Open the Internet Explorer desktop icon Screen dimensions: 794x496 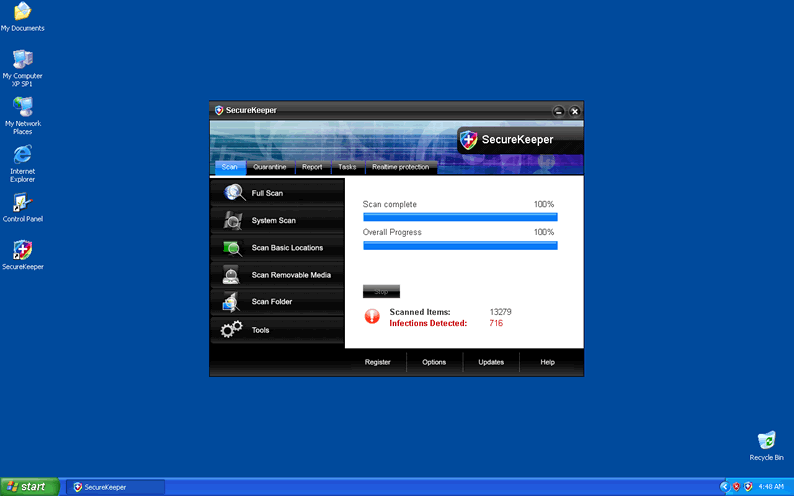[x=22, y=155]
